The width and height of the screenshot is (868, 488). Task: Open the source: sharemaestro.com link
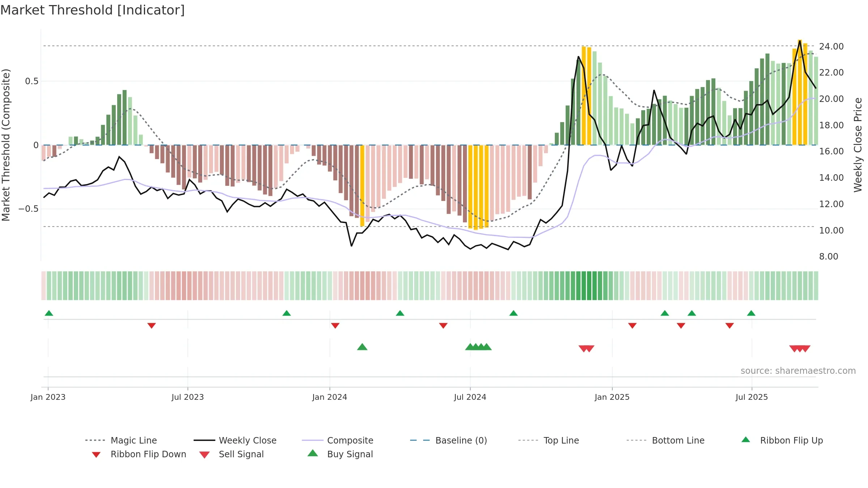click(x=798, y=371)
